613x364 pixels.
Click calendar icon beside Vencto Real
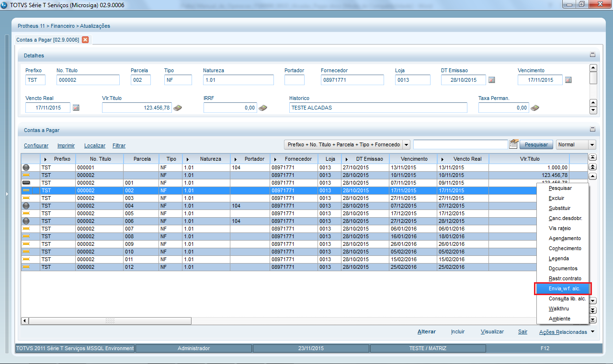76,108
